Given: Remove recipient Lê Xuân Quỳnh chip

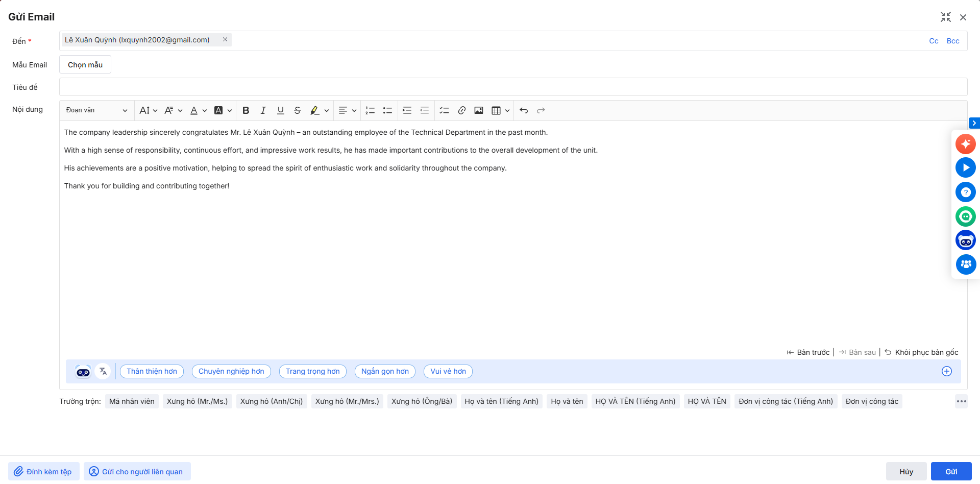Looking at the screenshot, I should [x=225, y=39].
